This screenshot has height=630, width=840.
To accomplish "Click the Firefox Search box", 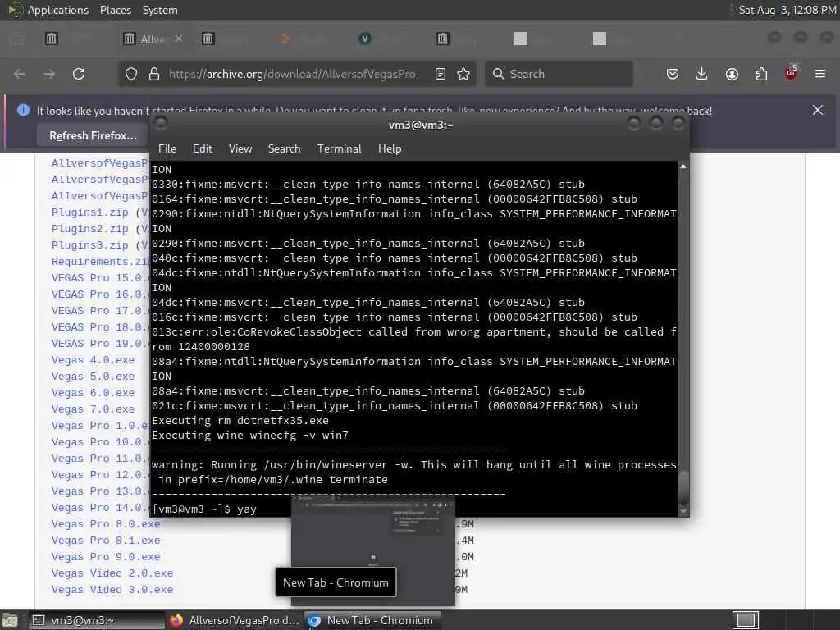I will click(x=559, y=74).
